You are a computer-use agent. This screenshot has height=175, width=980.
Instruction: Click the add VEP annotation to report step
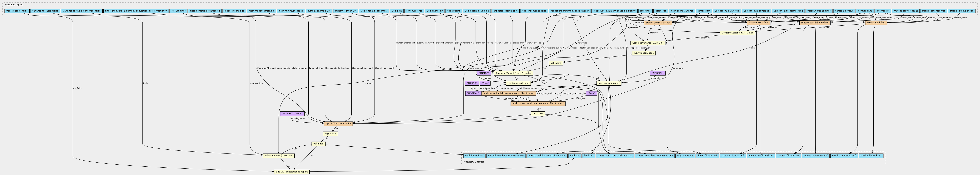tap(291, 172)
